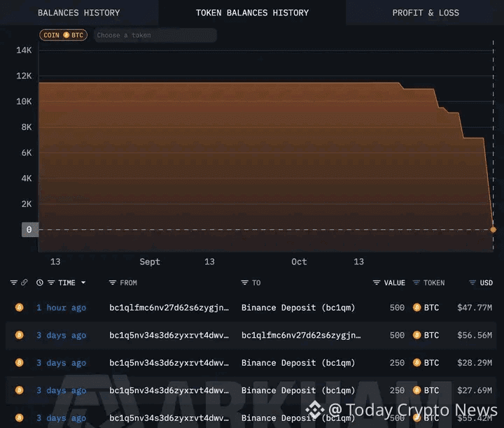Click sender bc1q5nv34s3d6zyxrvt4dwv in $28.29M row

(169, 363)
